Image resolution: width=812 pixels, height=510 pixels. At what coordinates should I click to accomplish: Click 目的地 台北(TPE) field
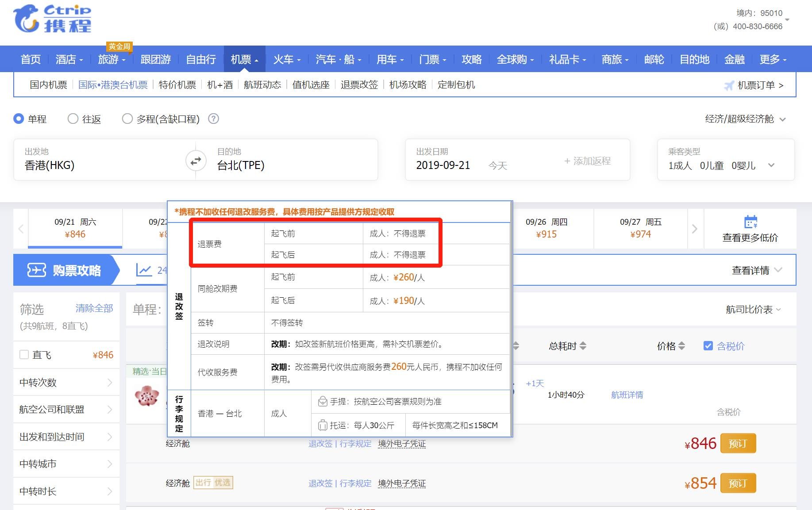click(x=292, y=160)
